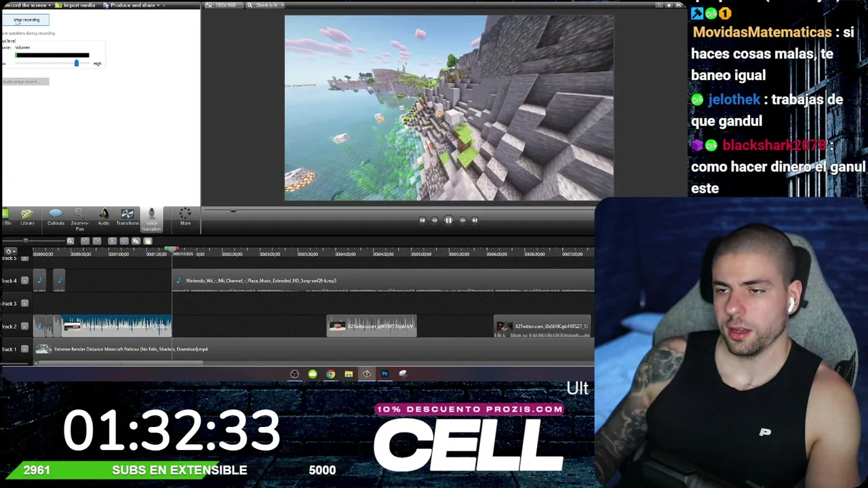Click the preview seek bar handle
868x488 pixels.
233,211
